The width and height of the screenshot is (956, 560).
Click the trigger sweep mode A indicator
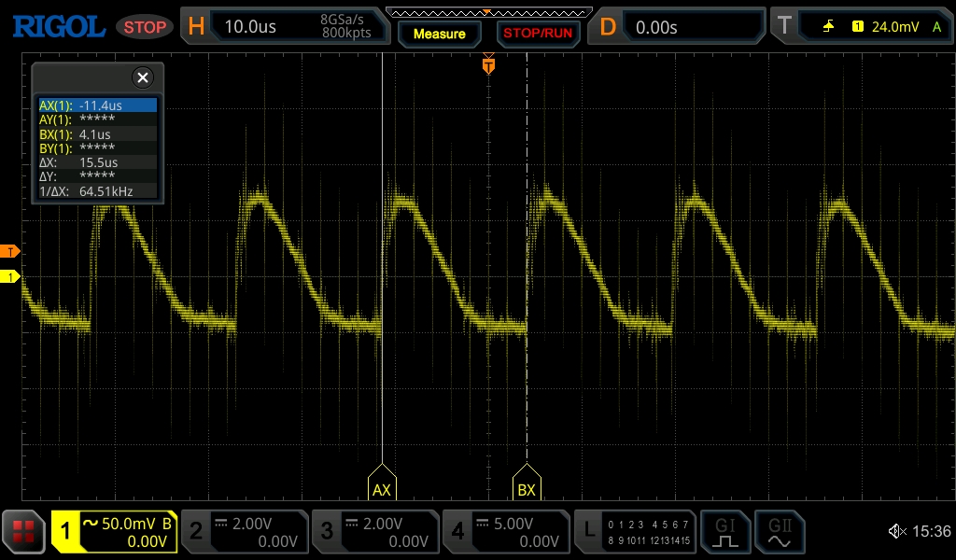coord(936,26)
